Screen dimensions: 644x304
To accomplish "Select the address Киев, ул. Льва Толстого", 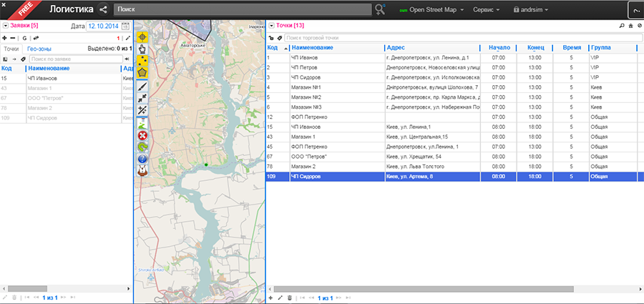I will coord(415,167).
